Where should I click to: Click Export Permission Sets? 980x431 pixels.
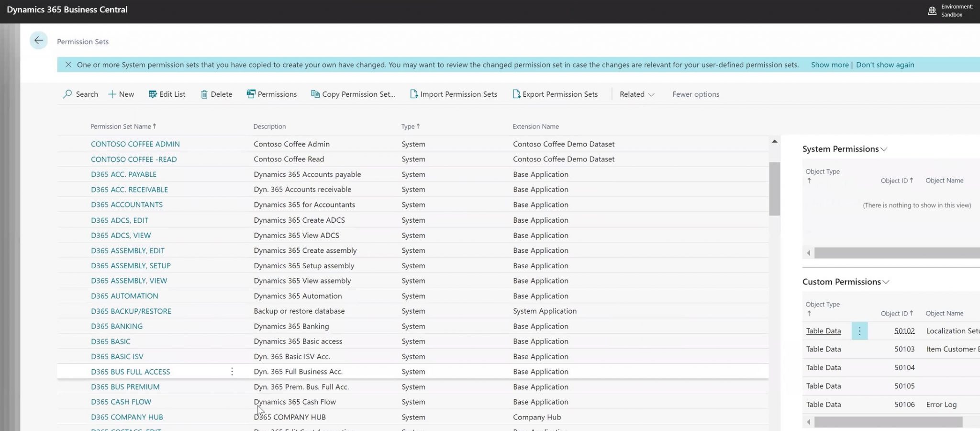555,94
